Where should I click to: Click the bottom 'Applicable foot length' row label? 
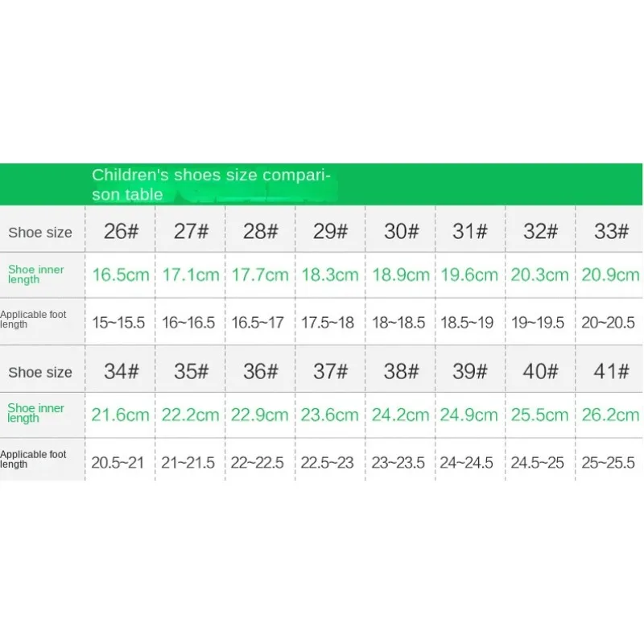point(34,459)
